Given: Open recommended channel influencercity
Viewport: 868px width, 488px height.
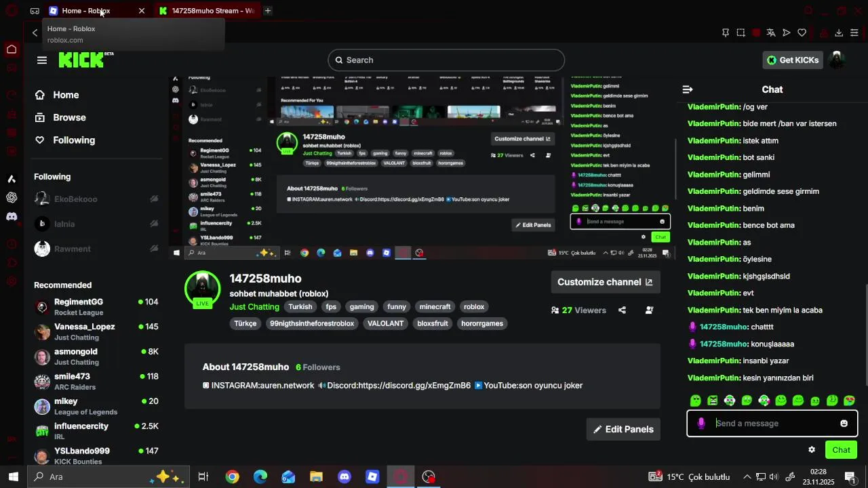Looking at the screenshot, I should click(97, 431).
